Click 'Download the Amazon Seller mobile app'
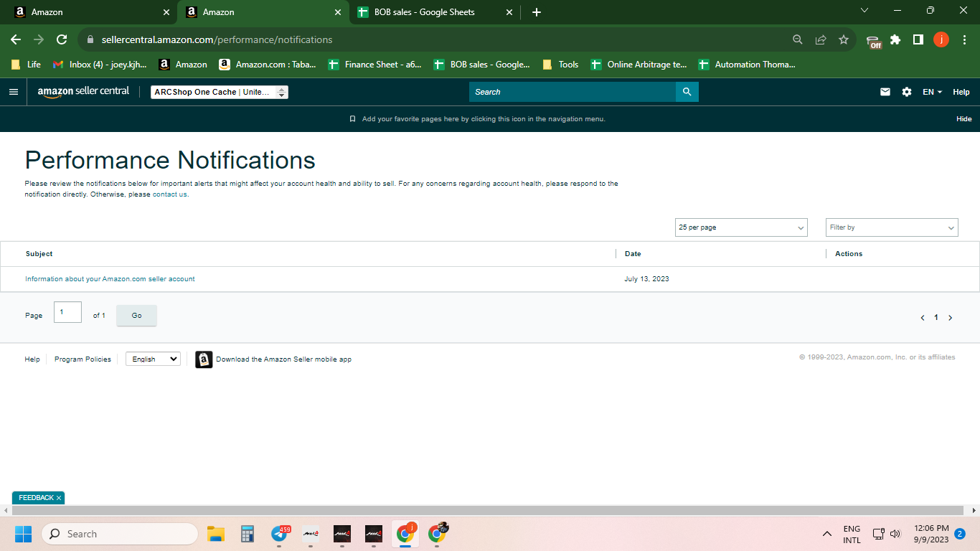Image resolution: width=980 pixels, height=551 pixels. (283, 359)
